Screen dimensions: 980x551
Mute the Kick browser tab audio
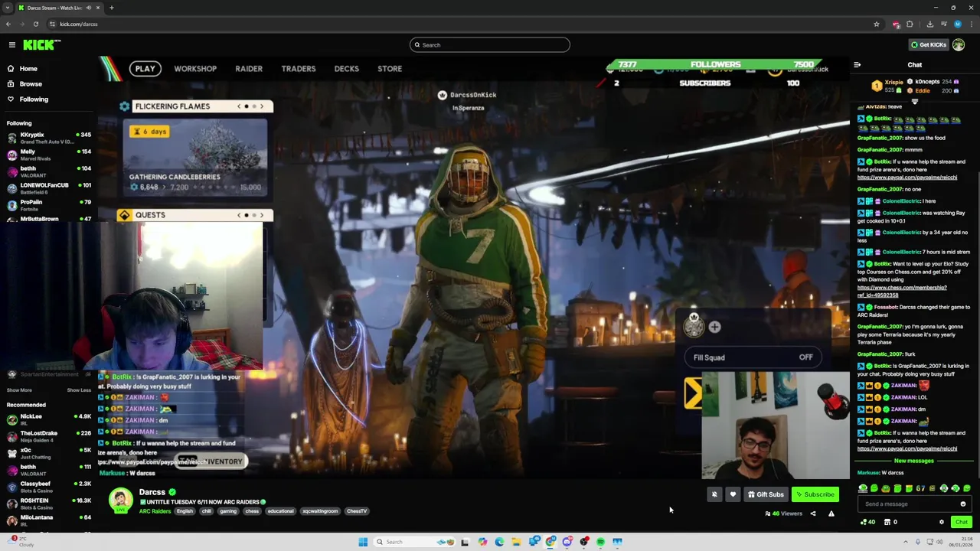coord(89,8)
